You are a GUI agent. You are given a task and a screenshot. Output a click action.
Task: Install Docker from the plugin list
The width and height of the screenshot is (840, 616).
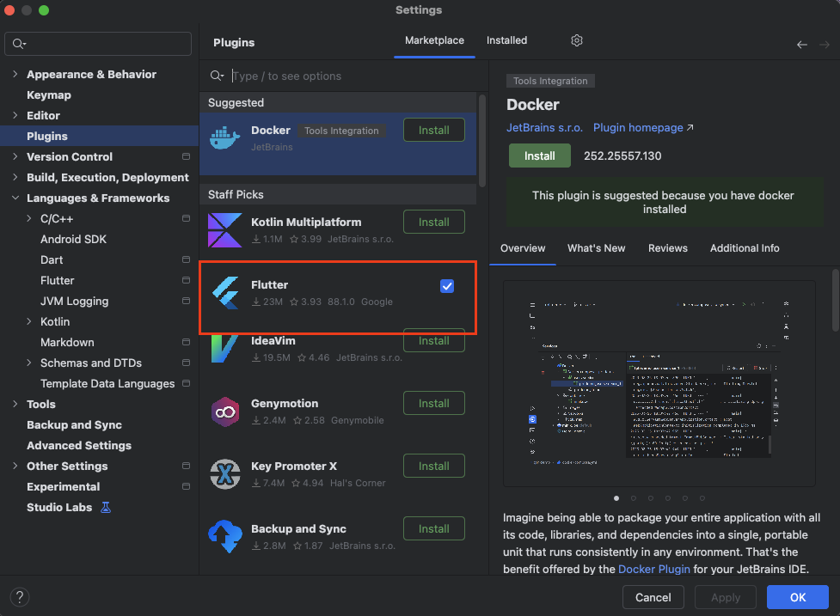coord(434,130)
